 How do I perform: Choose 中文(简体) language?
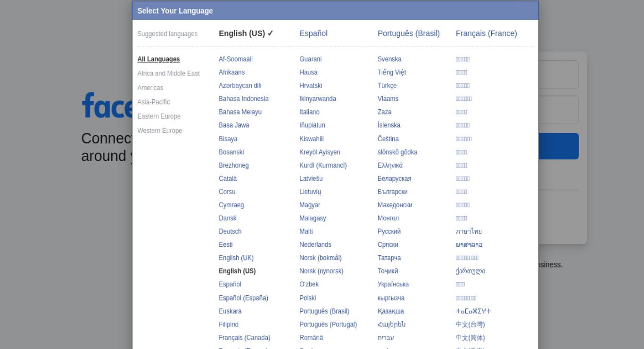point(470,338)
